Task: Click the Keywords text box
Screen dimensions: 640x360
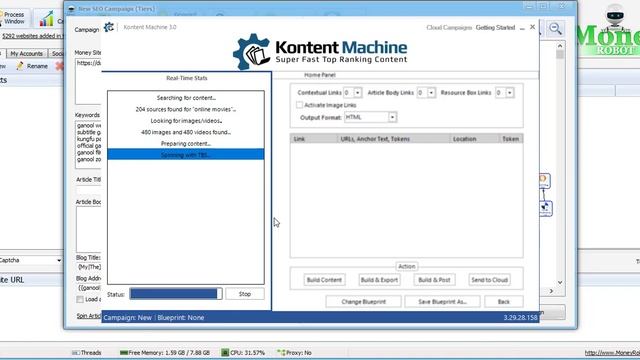Action: 88,144
